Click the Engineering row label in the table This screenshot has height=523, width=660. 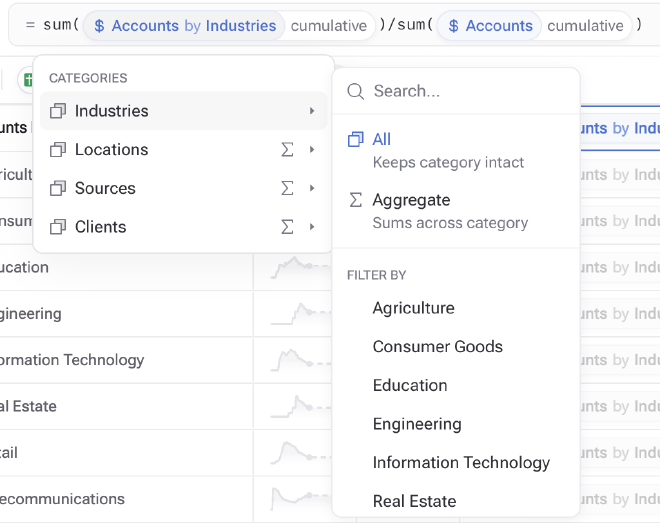[x=30, y=314]
